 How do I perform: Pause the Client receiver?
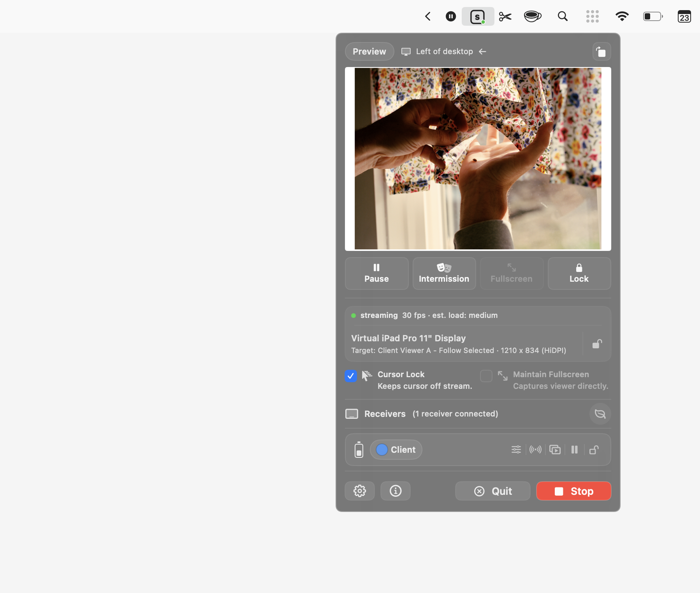(x=574, y=450)
